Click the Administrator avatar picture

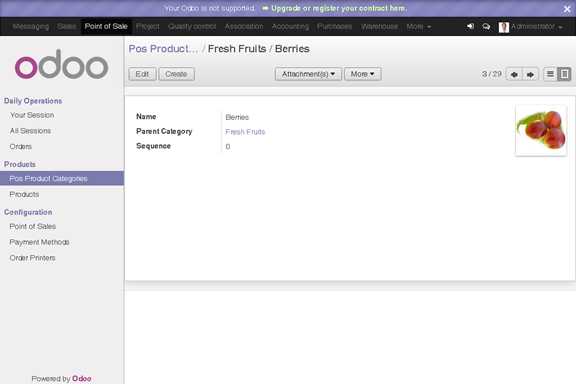tap(504, 27)
